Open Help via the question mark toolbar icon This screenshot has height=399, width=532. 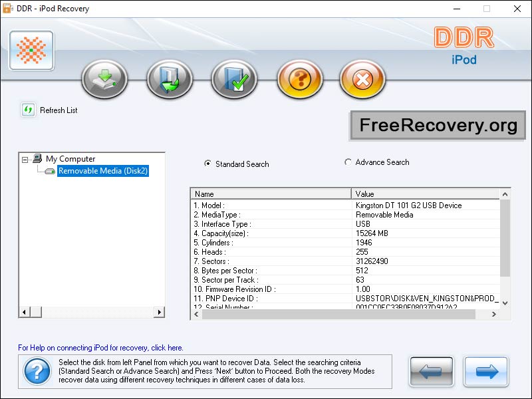click(x=299, y=78)
